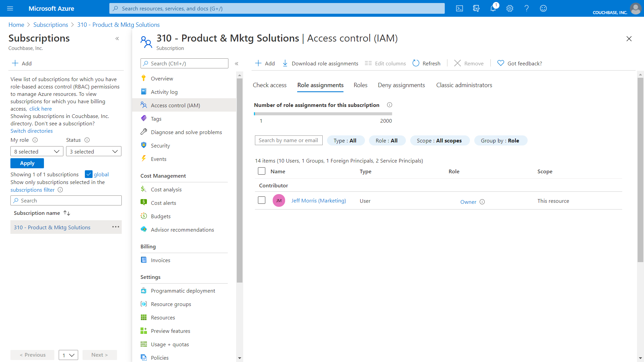Expand the My role dropdown
This screenshot has width=644, height=362.
click(x=37, y=152)
